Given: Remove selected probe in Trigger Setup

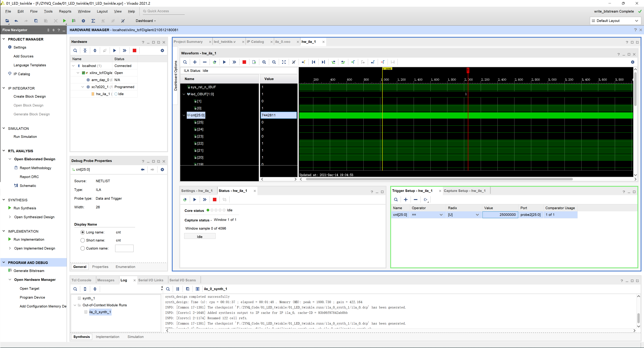Looking at the screenshot, I should [x=416, y=200].
